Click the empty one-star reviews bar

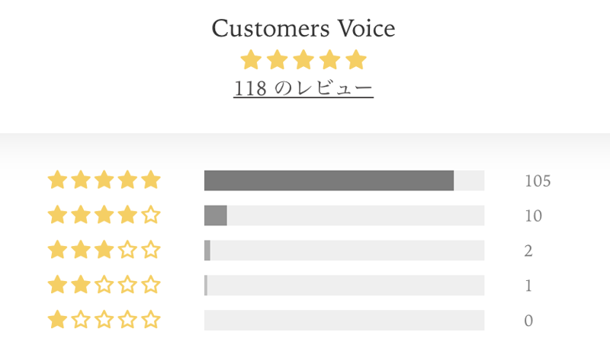coord(345,320)
